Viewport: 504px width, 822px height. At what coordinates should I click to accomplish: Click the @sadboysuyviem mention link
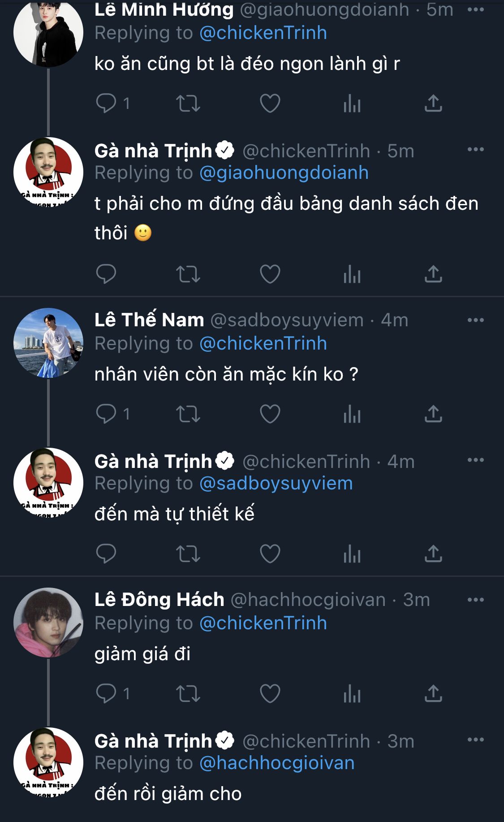coord(276,484)
